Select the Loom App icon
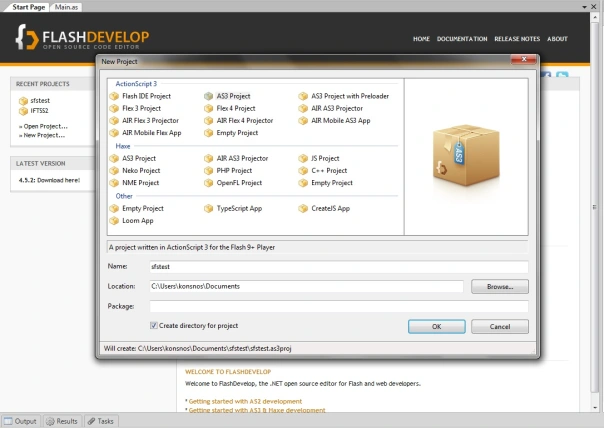The height and width of the screenshot is (428, 604). [x=114, y=221]
